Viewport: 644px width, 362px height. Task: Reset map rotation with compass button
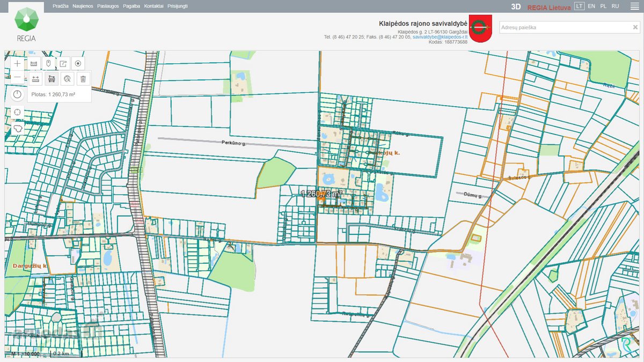18,94
